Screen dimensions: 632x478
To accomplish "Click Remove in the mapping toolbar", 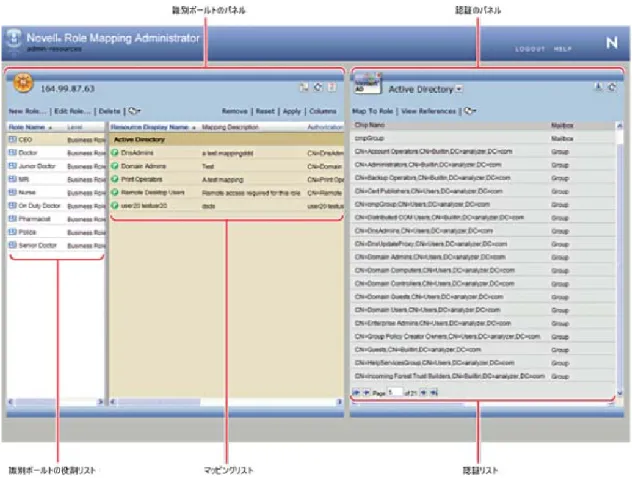I will (x=235, y=111).
